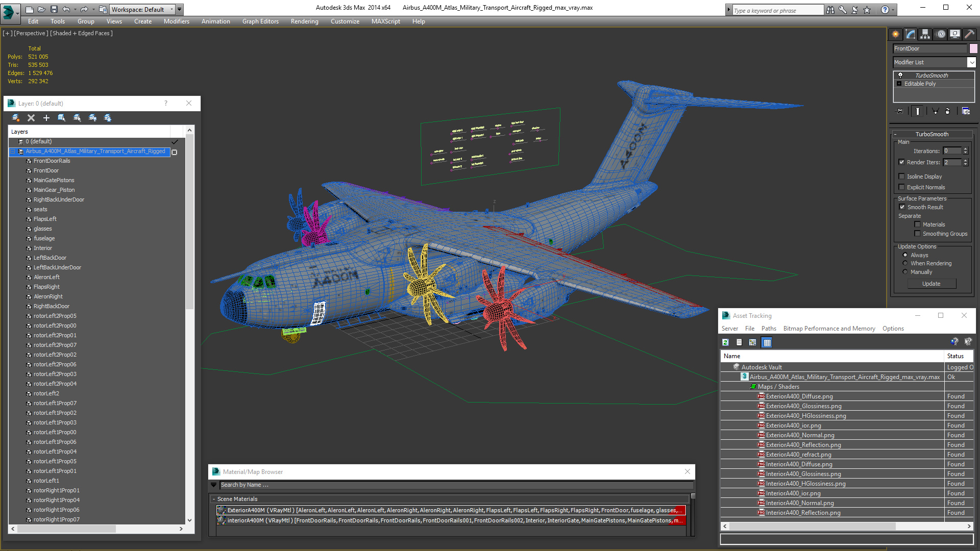
Task: Click the Redo arrow icon
Action: click(84, 9)
